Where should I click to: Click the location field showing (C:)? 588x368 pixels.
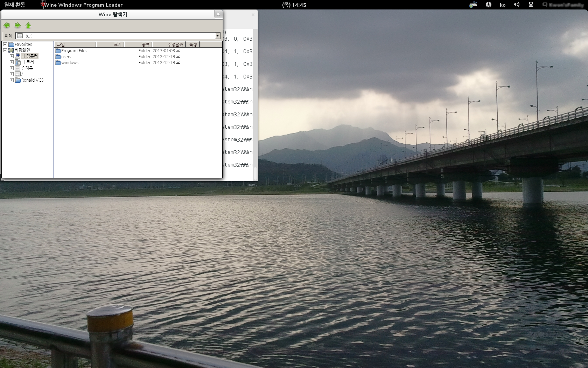(x=118, y=36)
